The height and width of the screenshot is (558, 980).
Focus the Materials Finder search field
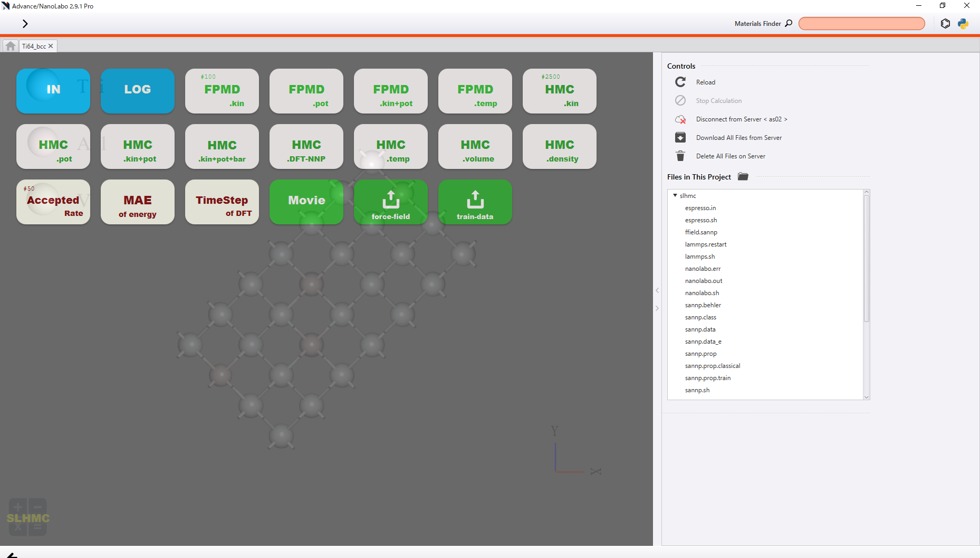click(x=861, y=23)
